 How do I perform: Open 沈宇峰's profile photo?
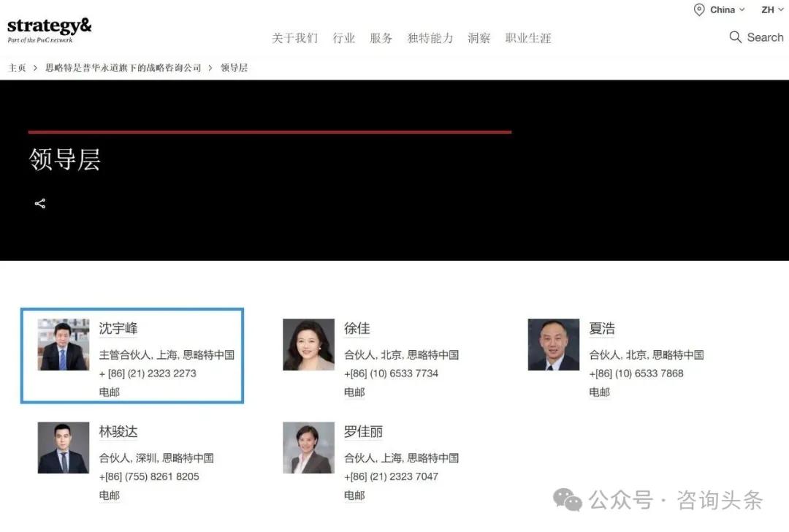pos(64,344)
